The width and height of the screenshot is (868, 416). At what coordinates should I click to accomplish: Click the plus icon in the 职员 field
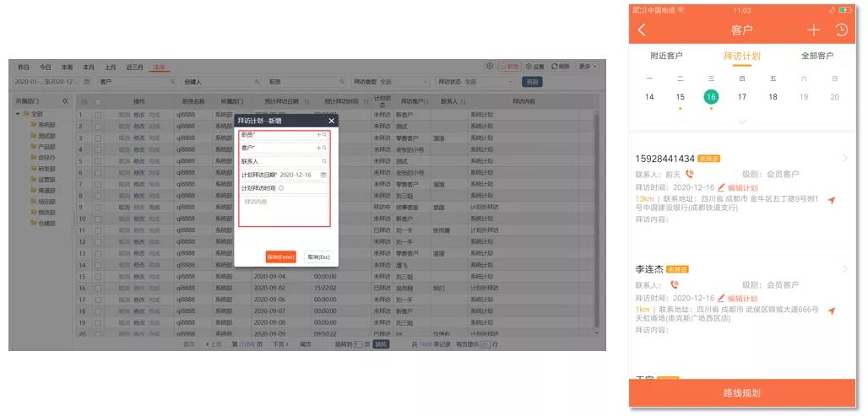[318, 134]
